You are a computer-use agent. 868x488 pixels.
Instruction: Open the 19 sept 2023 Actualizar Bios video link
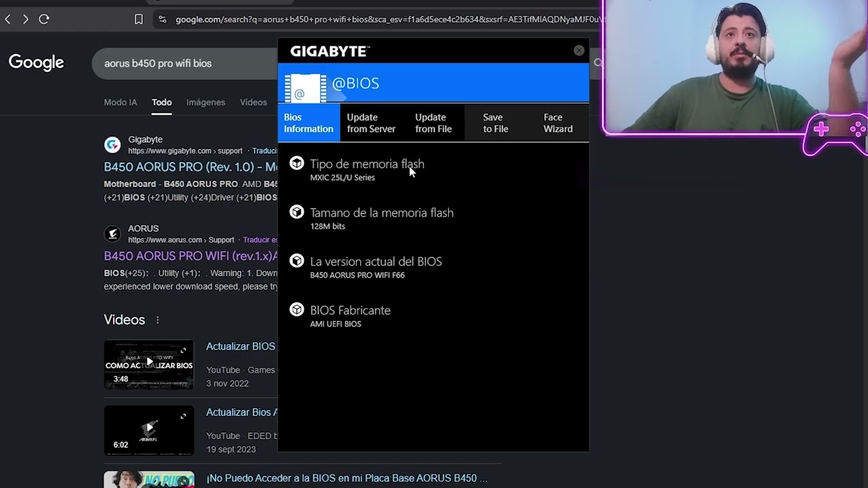click(x=242, y=412)
